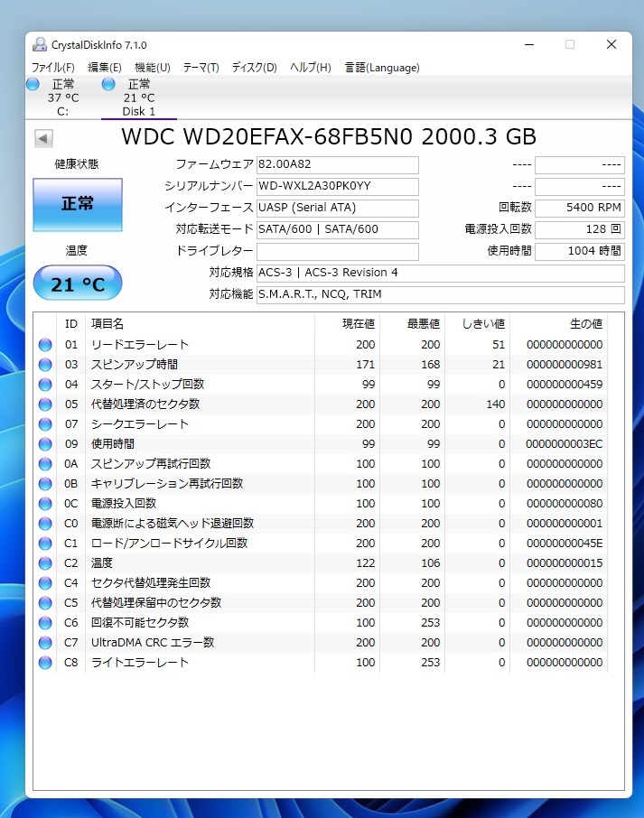Image resolution: width=644 pixels, height=818 pixels.
Task: Open the 言語(Language) menu
Action: 382,68
